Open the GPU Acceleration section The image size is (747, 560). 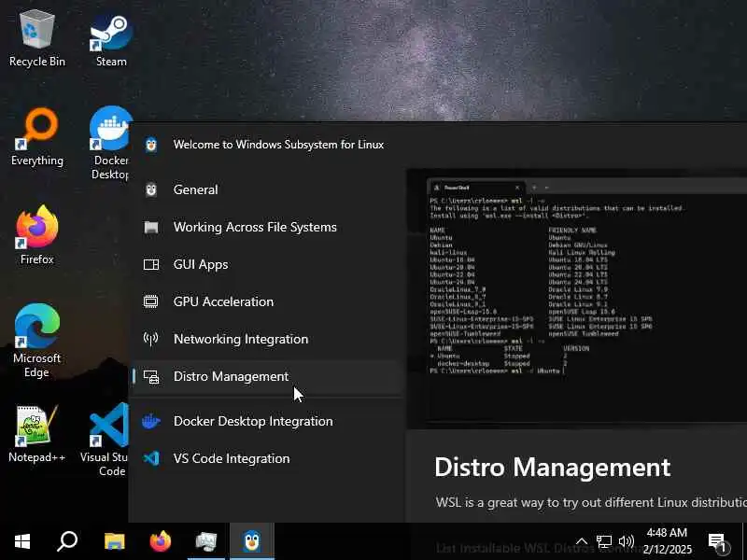(x=267, y=301)
